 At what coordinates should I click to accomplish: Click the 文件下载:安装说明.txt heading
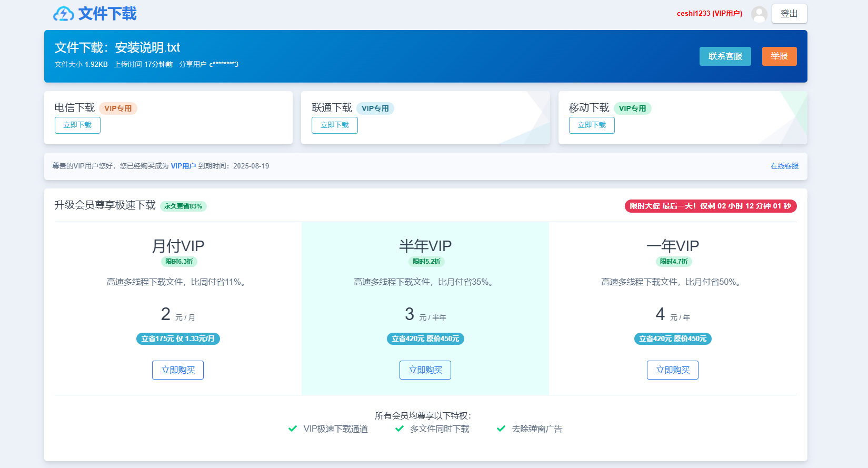117,47
